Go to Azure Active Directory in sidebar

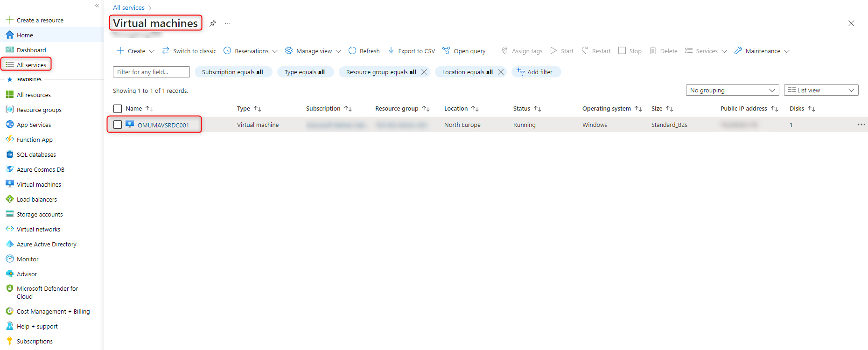[x=46, y=244]
